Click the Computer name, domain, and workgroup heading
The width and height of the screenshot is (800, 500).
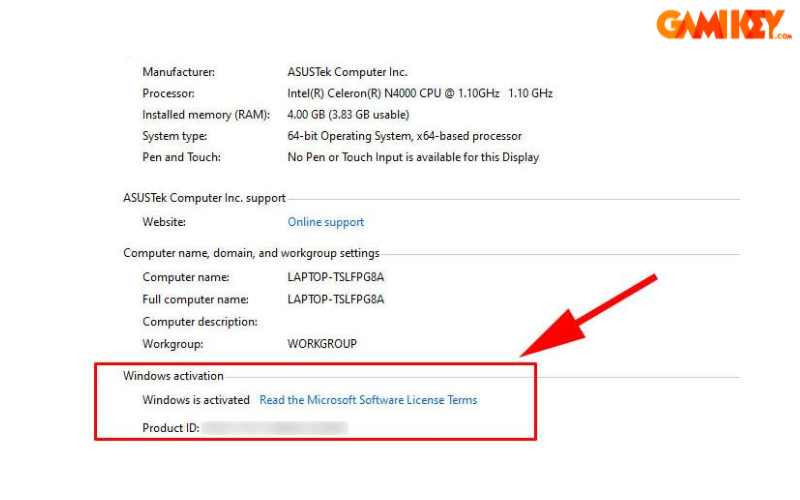(x=251, y=254)
